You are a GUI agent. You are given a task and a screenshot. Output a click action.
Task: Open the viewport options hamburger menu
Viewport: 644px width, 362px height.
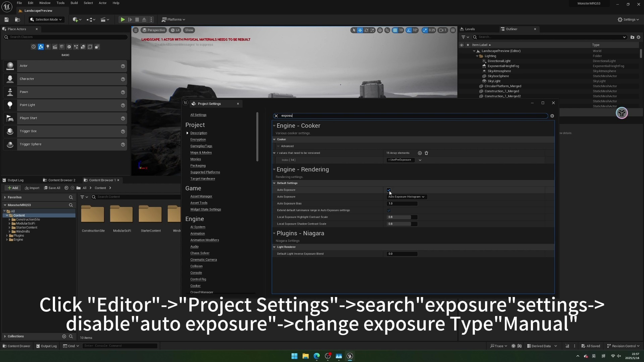point(136,30)
